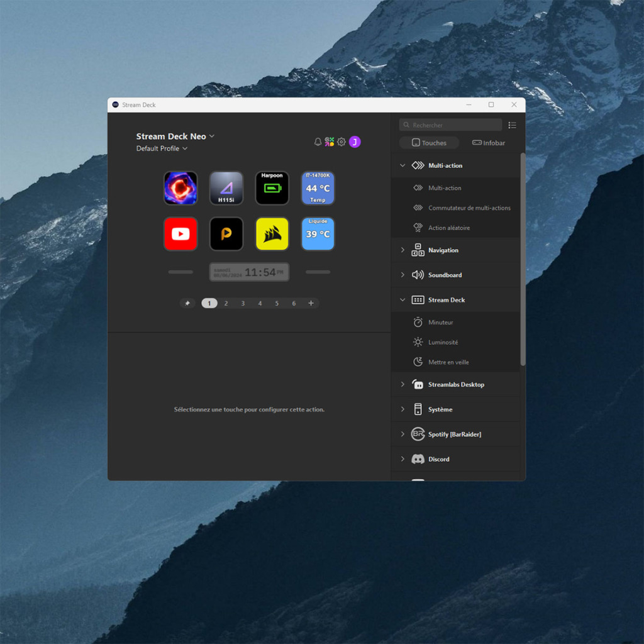Viewport: 644px width, 644px height.
Task: Click the right touch point below keys
Action: pos(318,272)
